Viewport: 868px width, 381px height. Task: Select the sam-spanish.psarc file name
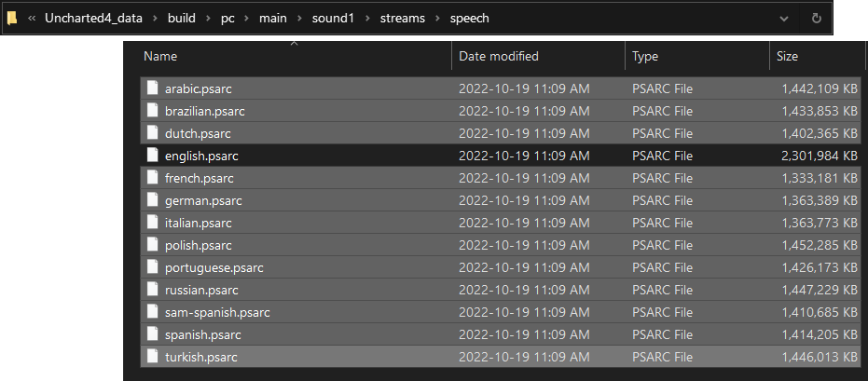click(217, 312)
